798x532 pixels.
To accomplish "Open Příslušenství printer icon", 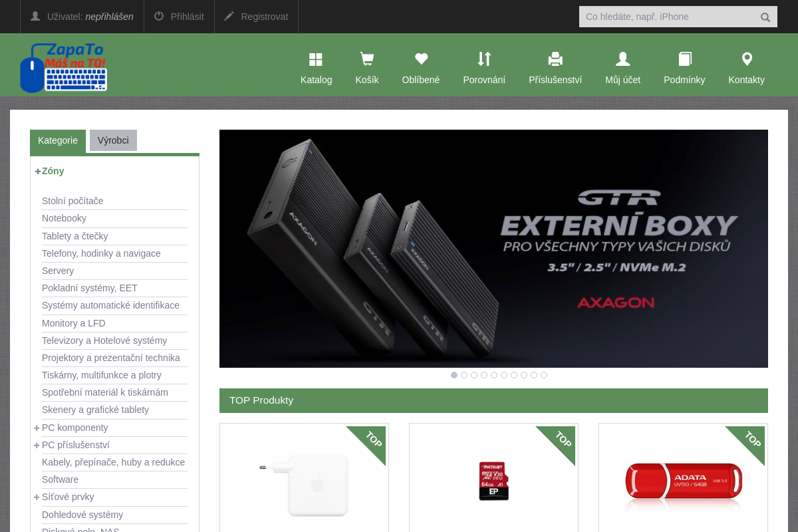I will 555,59.
